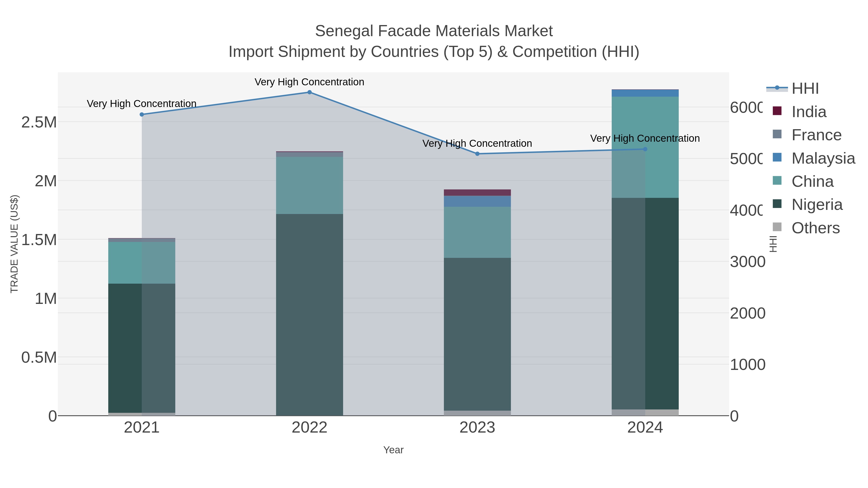The width and height of the screenshot is (868, 488).
Task: Click the 2024 x-axis label
Action: tap(645, 428)
